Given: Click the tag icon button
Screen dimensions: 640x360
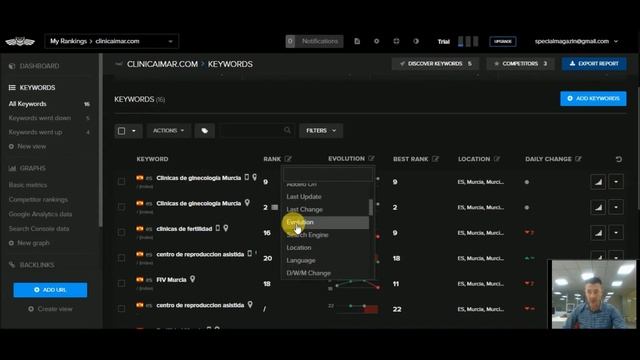Looking at the screenshot, I should (x=204, y=131).
